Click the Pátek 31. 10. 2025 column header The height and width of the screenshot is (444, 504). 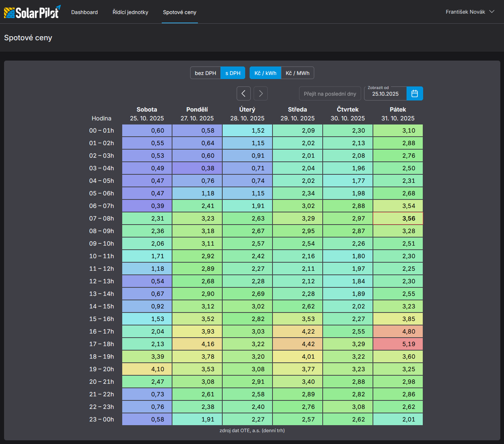point(398,114)
